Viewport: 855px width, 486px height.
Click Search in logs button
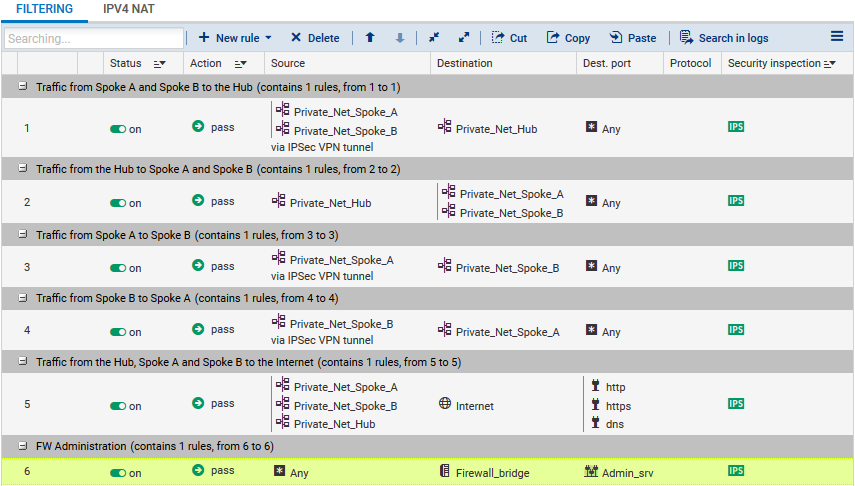[724, 38]
